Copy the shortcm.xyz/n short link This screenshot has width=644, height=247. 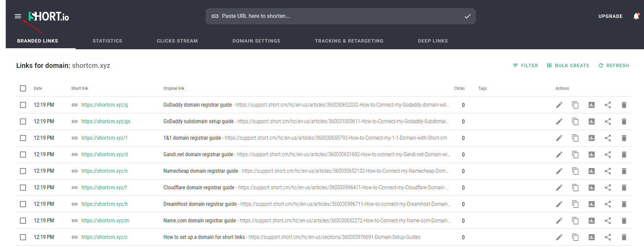[575, 171]
